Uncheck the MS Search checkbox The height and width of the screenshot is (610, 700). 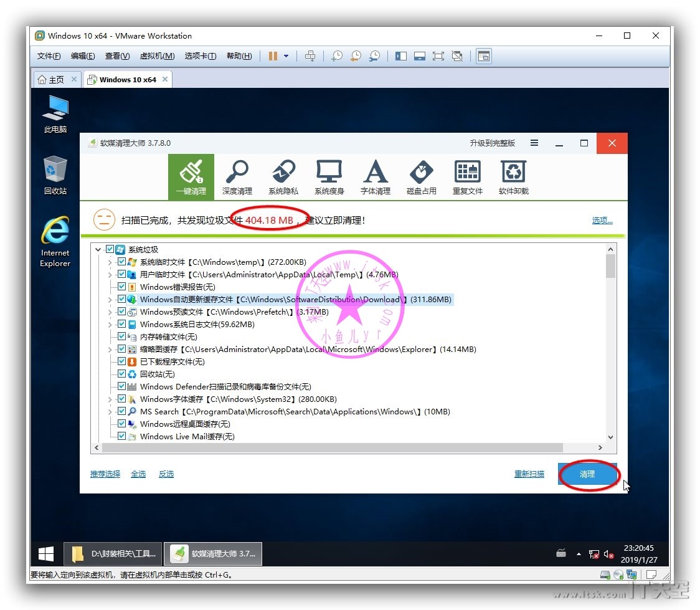[121, 411]
